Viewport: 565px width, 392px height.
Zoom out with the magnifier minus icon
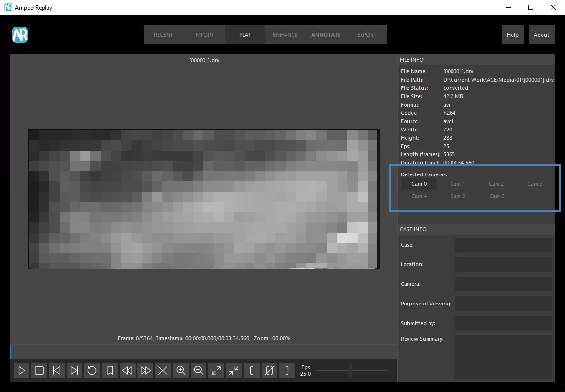(x=199, y=370)
